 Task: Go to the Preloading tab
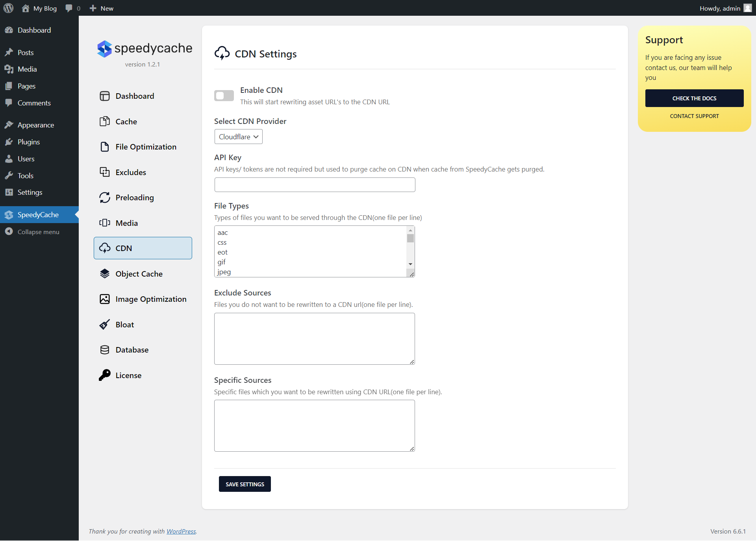coord(143,198)
